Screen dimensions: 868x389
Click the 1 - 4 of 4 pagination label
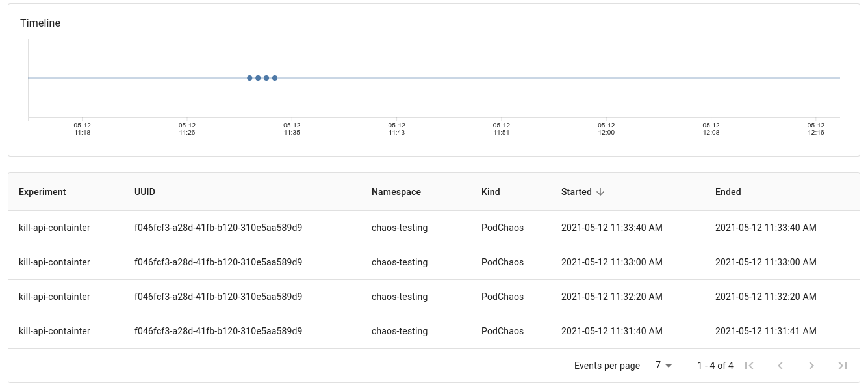715,366
